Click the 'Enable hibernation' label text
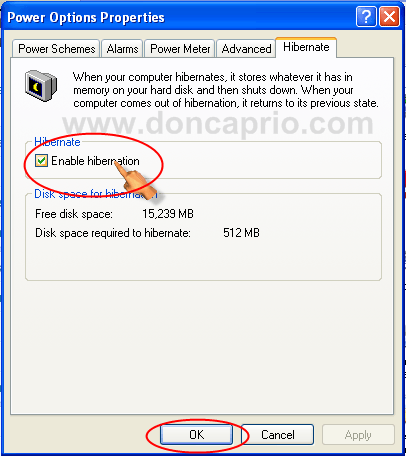The width and height of the screenshot is (406, 456). (95, 161)
